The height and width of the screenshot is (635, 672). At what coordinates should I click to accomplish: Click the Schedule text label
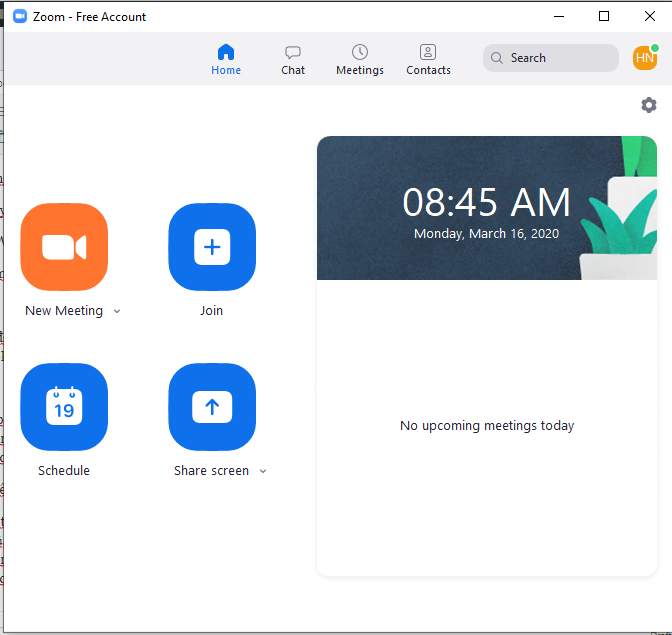pos(64,471)
